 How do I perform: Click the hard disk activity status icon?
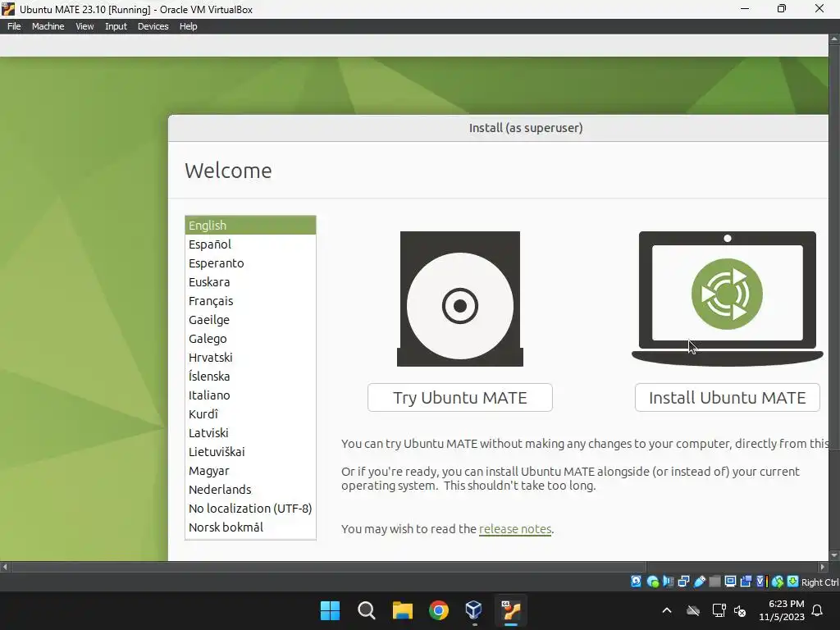636,582
